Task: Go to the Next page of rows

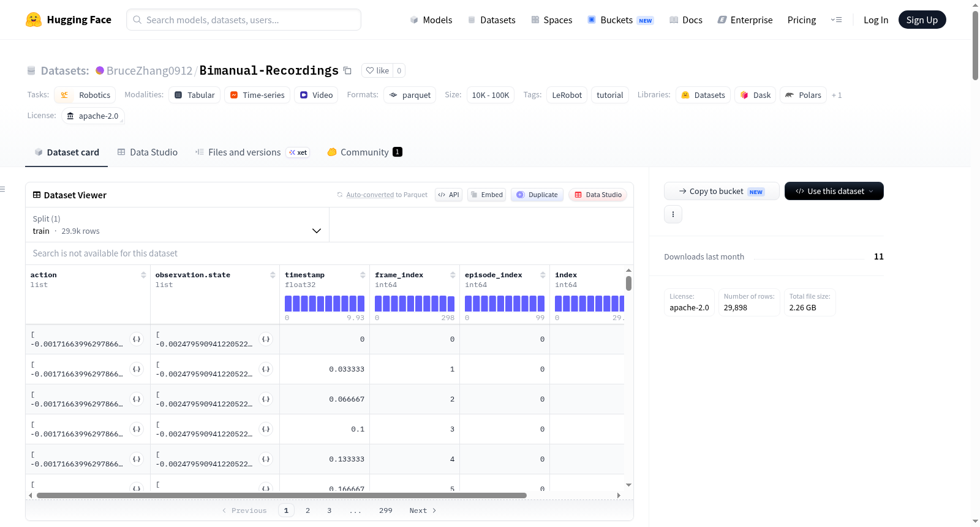Action: (423, 510)
